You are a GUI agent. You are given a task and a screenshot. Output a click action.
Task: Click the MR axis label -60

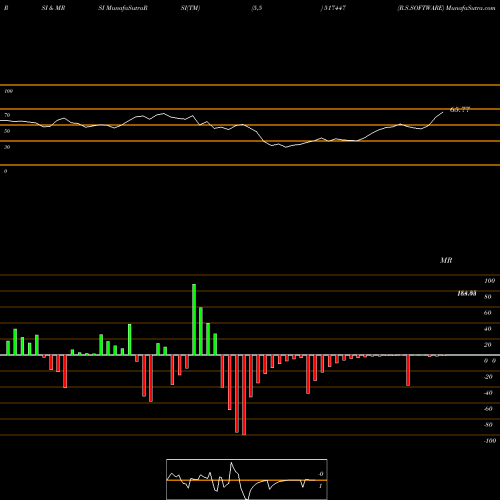pyautogui.click(x=488, y=409)
